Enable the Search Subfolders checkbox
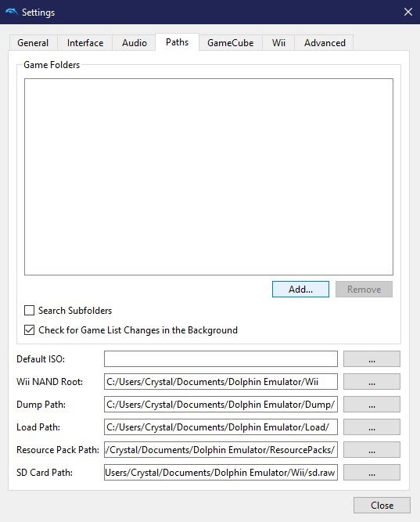 pyautogui.click(x=29, y=310)
